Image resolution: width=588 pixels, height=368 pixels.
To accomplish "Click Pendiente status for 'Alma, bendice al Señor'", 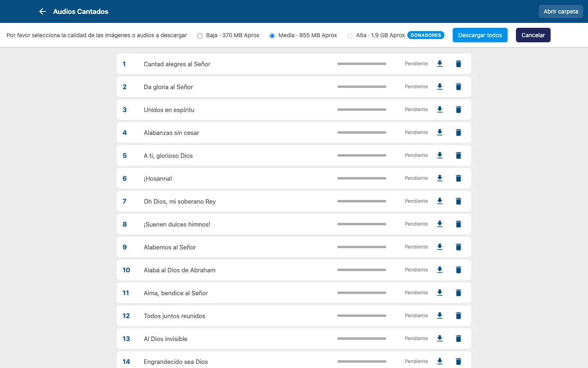I will pyautogui.click(x=416, y=293).
